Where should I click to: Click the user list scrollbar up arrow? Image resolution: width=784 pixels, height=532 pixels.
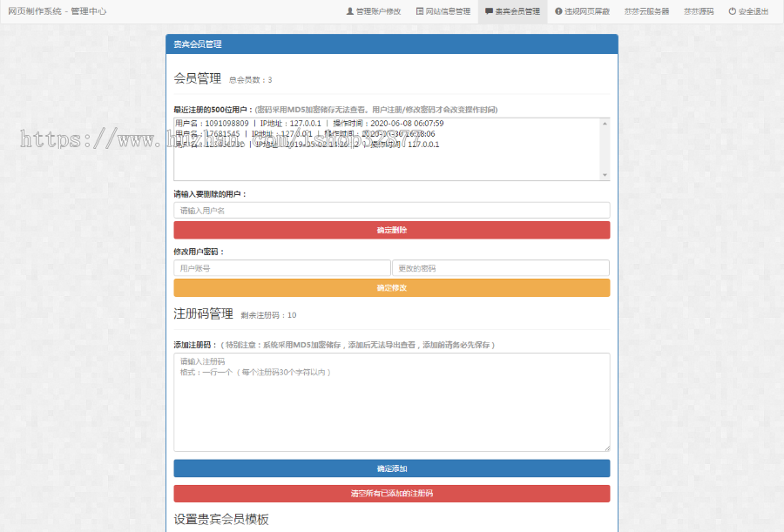(x=605, y=124)
